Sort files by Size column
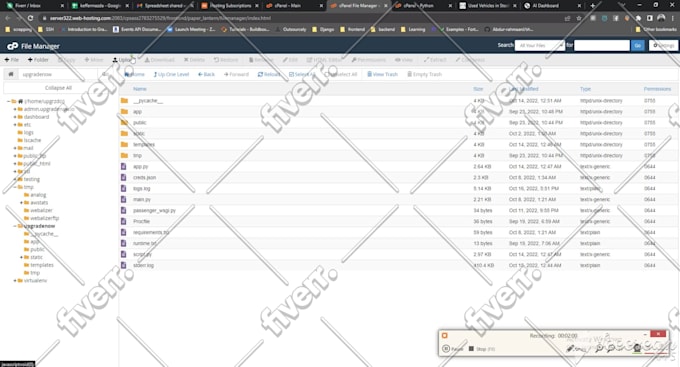This screenshot has height=367, width=680. coord(478,89)
